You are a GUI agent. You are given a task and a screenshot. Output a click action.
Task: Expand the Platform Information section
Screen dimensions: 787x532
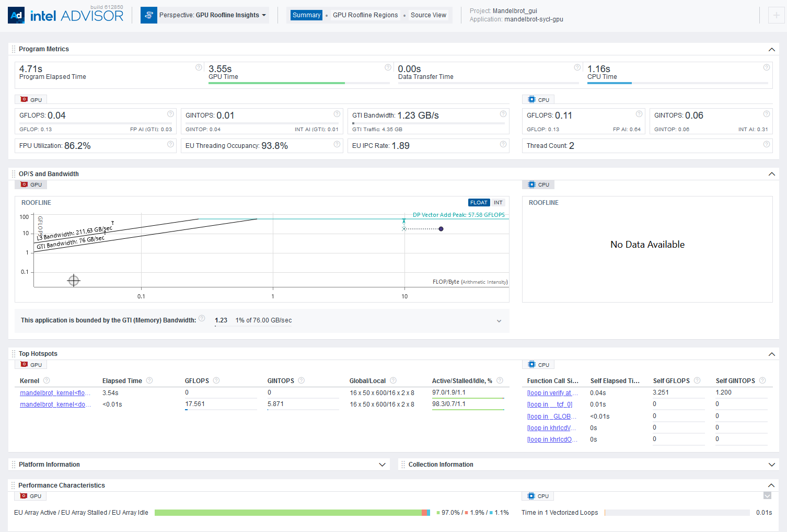pyautogui.click(x=382, y=465)
